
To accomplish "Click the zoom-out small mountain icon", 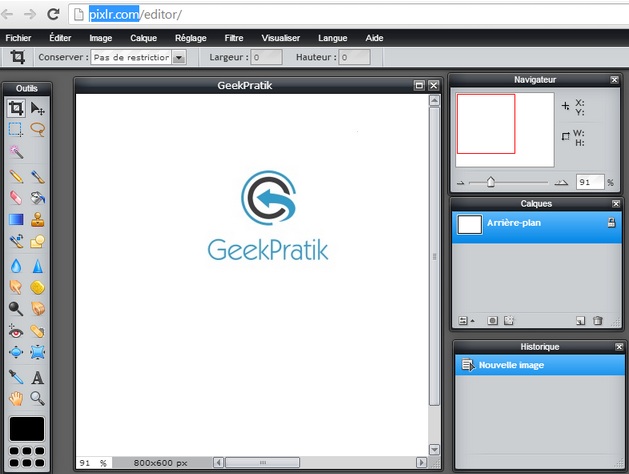I will click(461, 183).
